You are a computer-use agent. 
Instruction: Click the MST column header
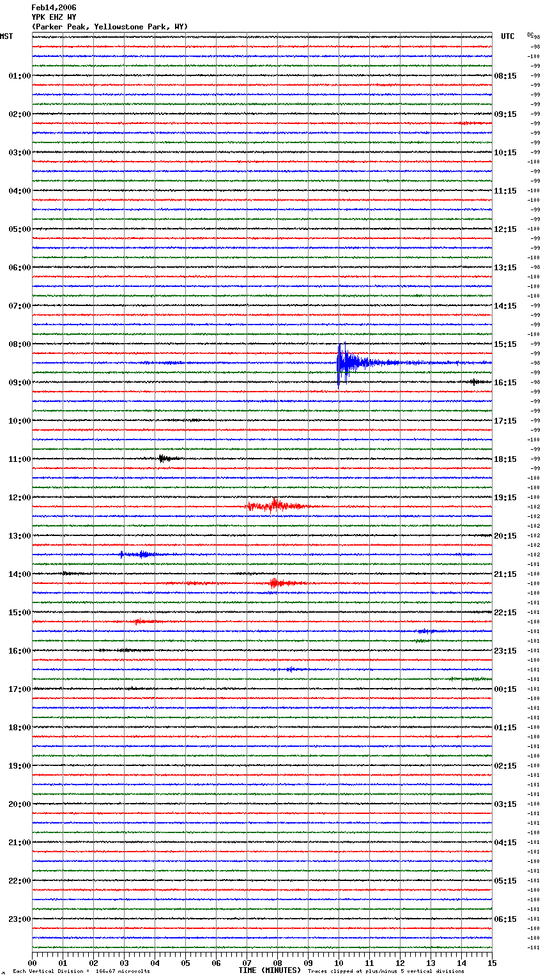pos(6,36)
